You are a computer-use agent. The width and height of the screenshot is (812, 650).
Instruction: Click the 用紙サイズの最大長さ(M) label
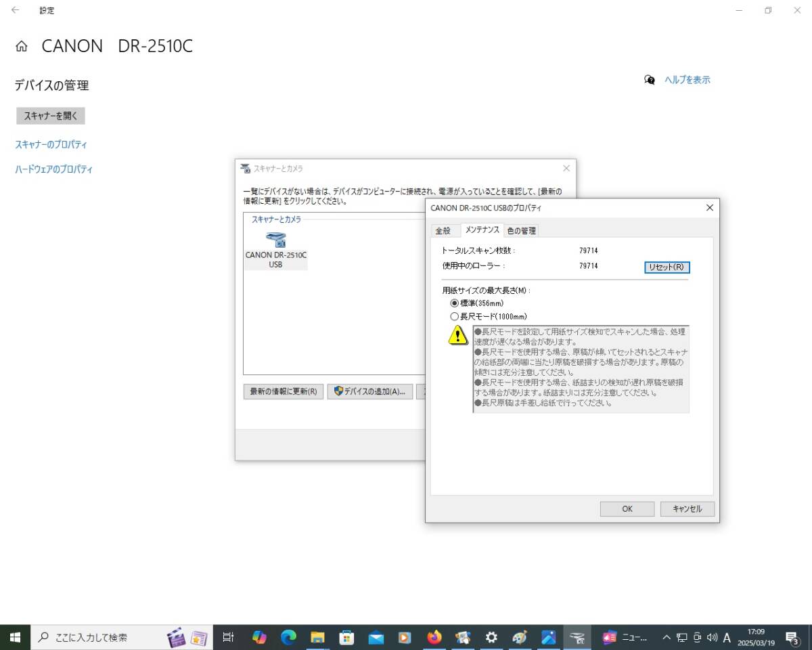tap(487, 290)
